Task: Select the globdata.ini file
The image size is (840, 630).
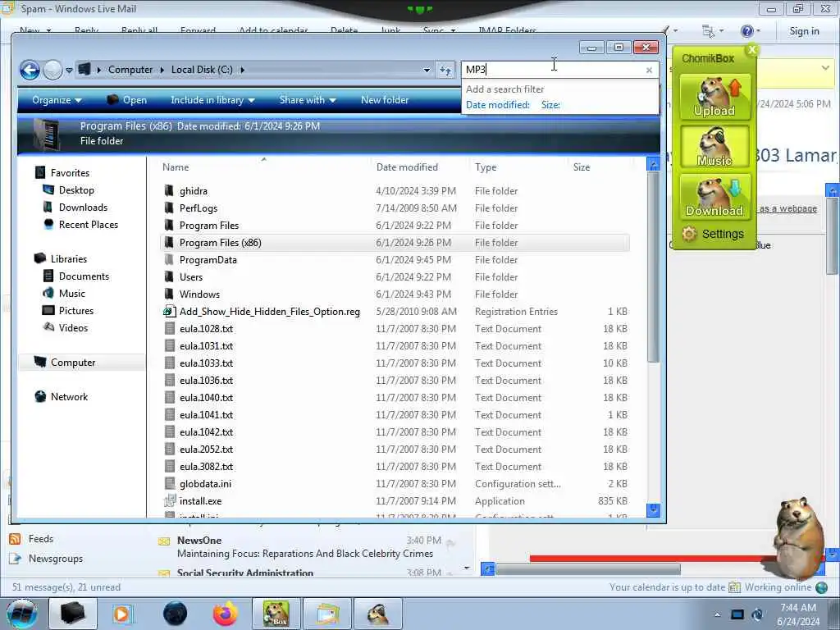Action: [205, 484]
